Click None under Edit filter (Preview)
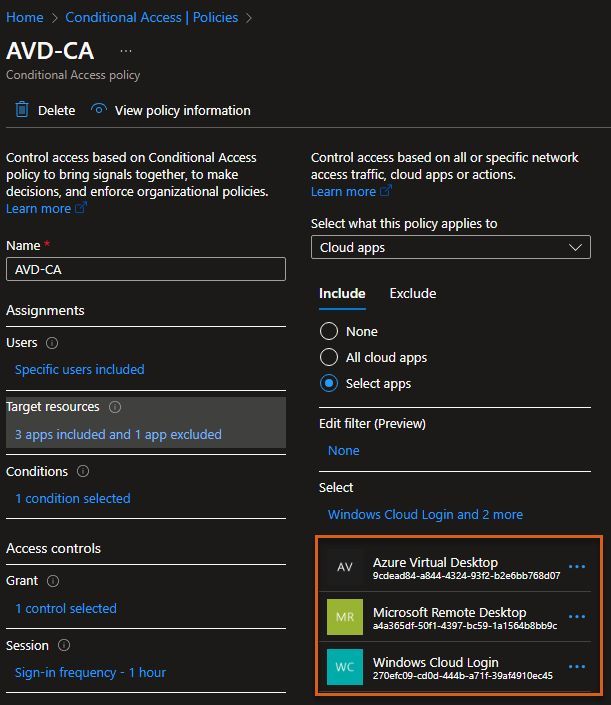Viewport: 611px width, 705px height. click(343, 451)
